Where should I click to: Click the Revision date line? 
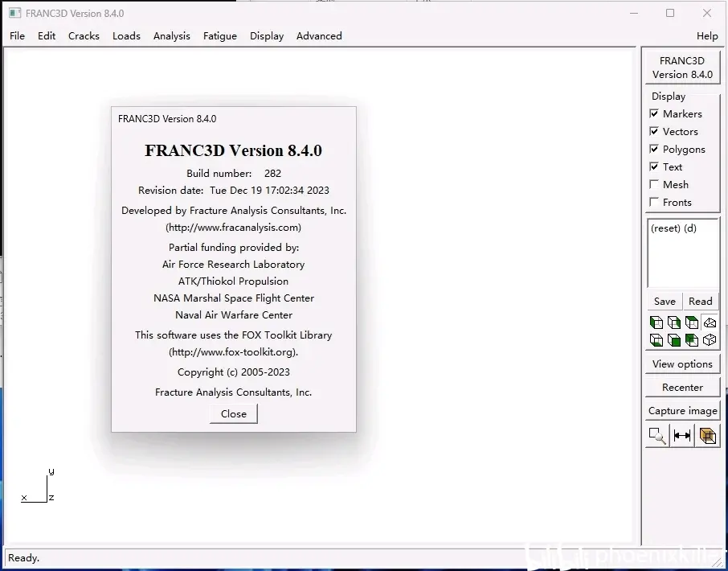point(234,191)
